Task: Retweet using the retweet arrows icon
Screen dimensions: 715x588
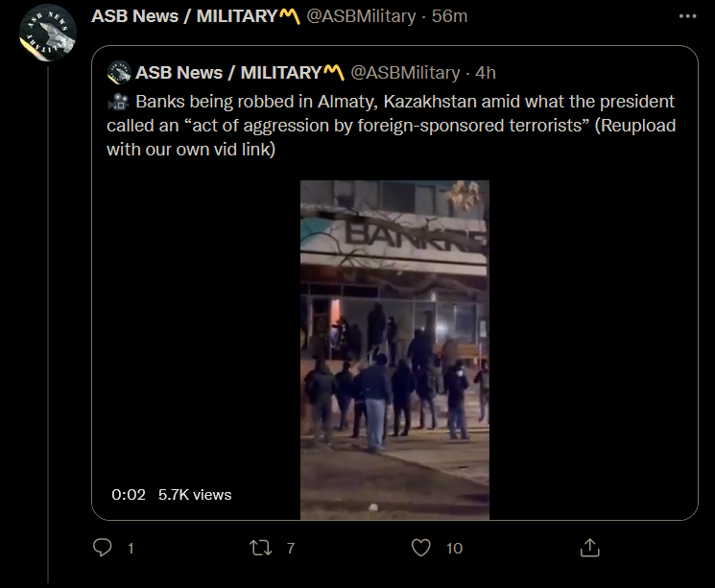Action: click(261, 548)
